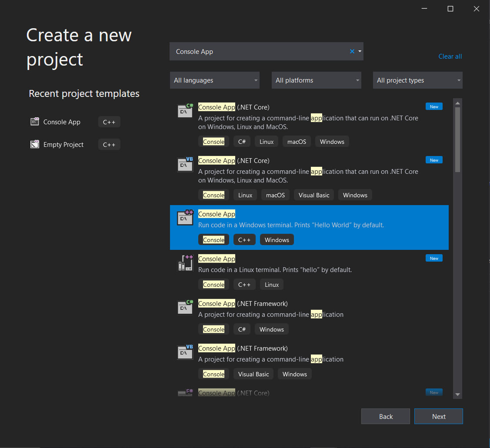
Task: Open the All languages dropdown
Action: click(x=214, y=80)
